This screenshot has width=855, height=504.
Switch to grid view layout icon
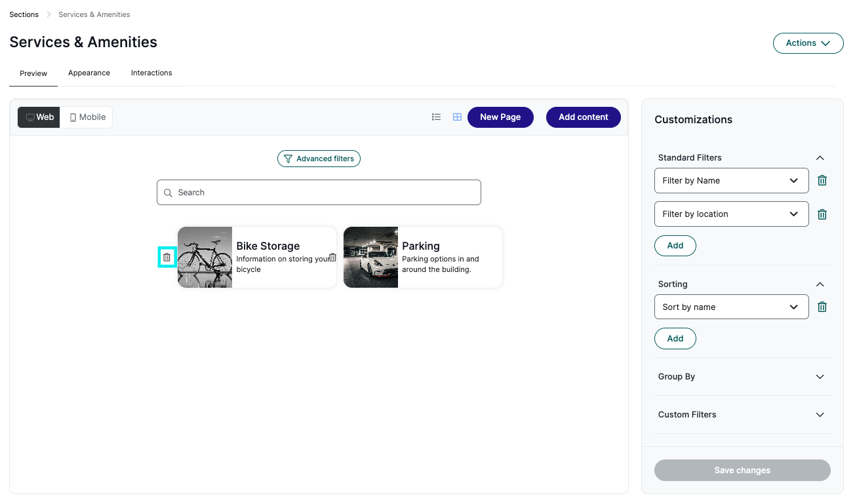pyautogui.click(x=457, y=117)
